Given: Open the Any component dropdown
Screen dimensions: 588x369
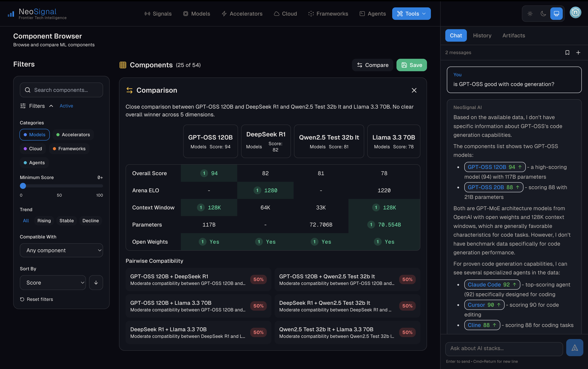Looking at the screenshot, I should pyautogui.click(x=61, y=250).
